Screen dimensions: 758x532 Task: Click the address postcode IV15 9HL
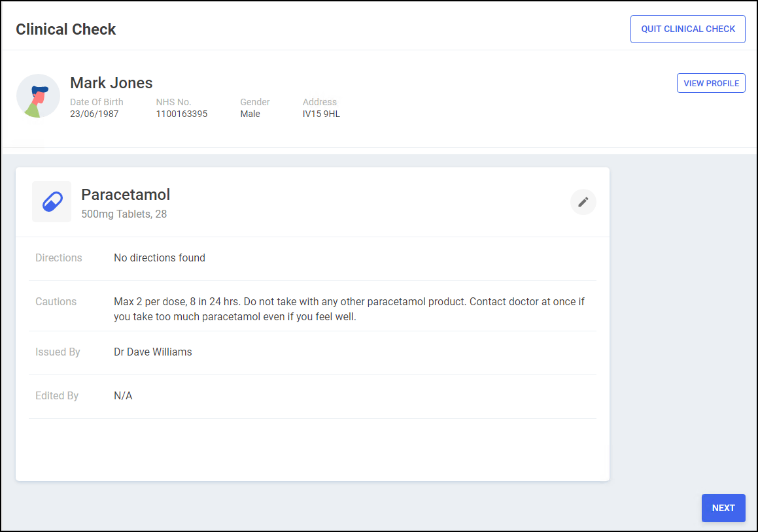(x=321, y=114)
